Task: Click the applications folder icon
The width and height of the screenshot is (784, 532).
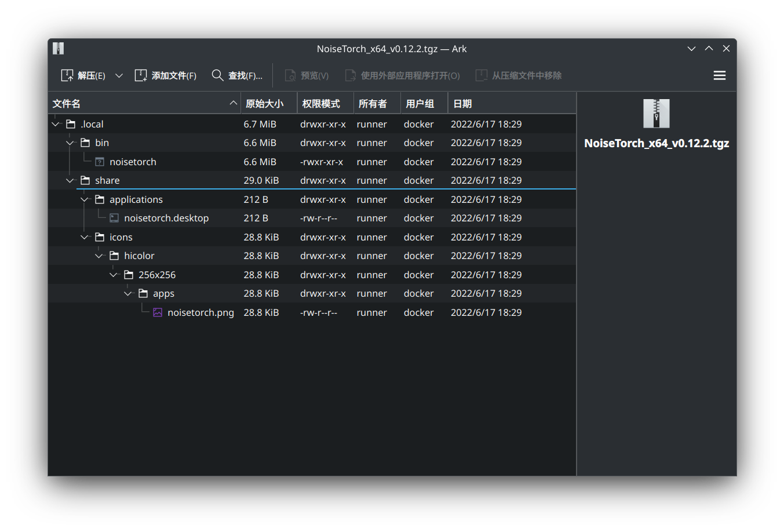Action: tap(100, 199)
